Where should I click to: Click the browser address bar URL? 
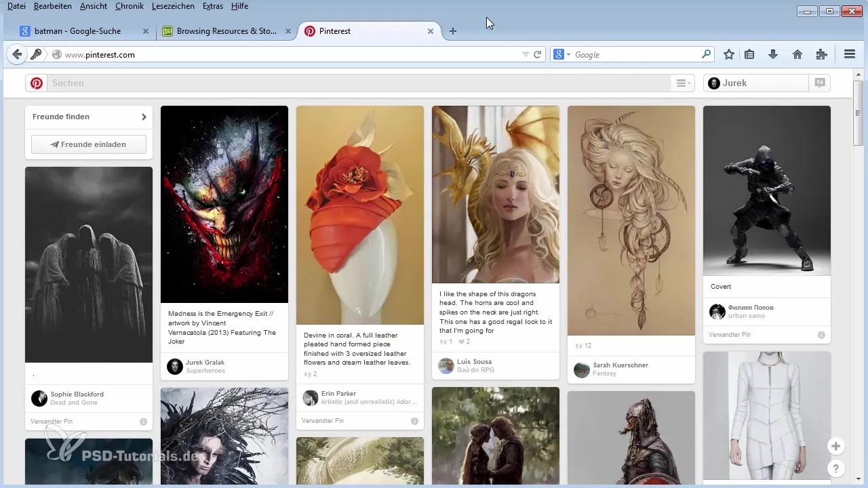click(x=100, y=54)
